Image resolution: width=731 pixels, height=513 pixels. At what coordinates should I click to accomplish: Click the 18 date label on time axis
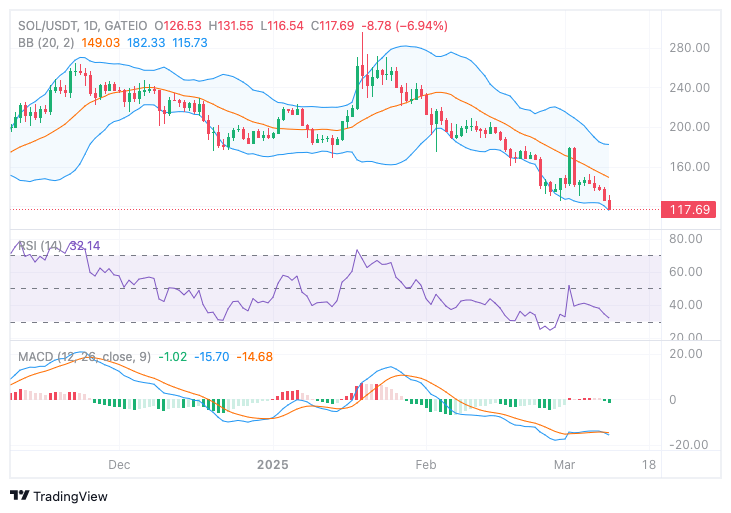pyautogui.click(x=648, y=465)
